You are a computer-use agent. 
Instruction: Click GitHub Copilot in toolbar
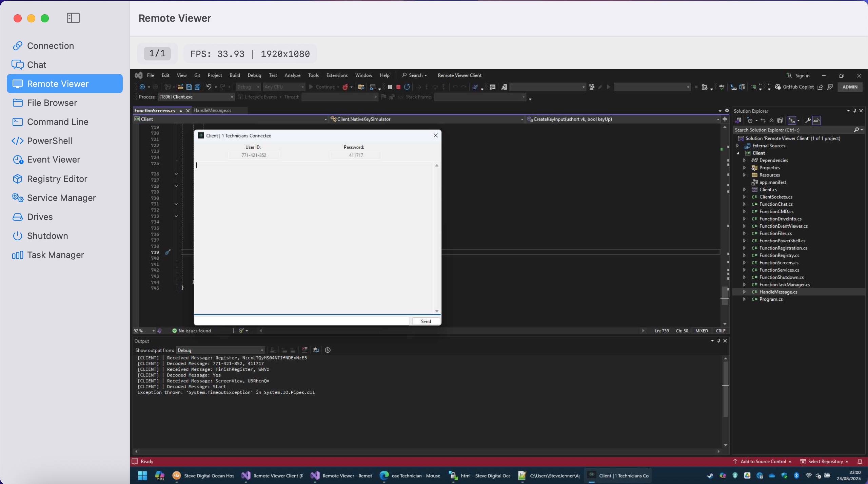pos(794,87)
